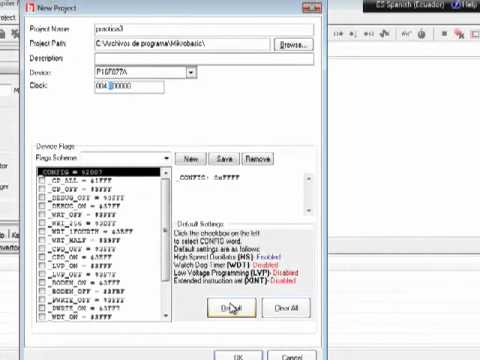Enable the _DEBUG_OFF flag checkbox

tap(42, 197)
